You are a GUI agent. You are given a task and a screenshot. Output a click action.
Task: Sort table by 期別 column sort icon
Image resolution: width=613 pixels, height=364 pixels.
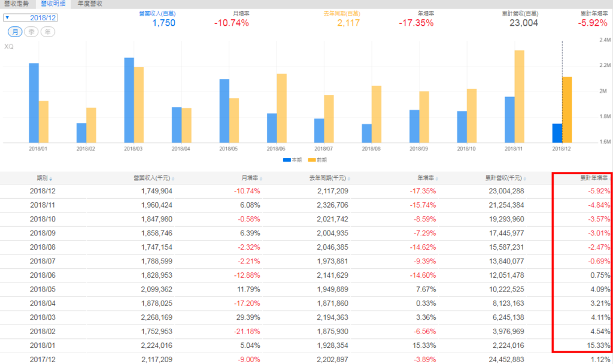pyautogui.click(x=51, y=179)
